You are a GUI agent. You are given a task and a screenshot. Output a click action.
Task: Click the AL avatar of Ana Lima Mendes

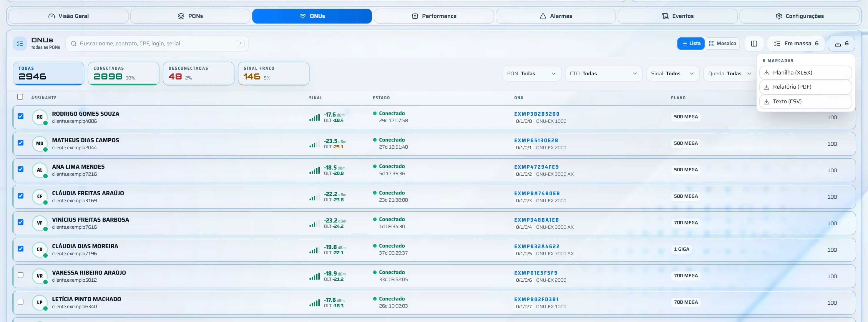40,170
